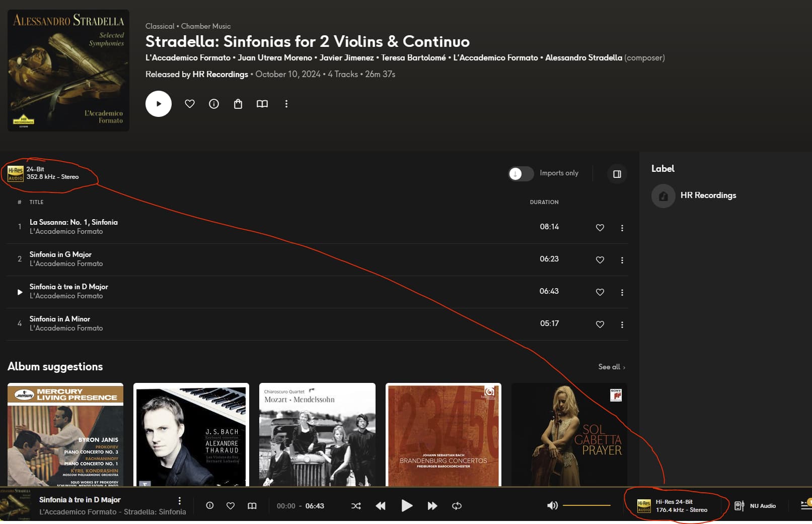Open album info icon next to heart
This screenshot has height=524, width=812.
tap(214, 104)
